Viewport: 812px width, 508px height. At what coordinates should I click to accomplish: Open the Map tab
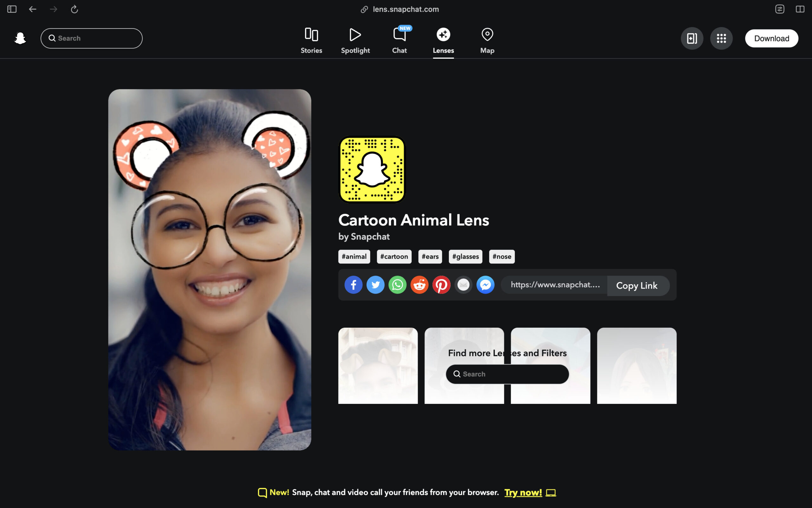(x=487, y=41)
